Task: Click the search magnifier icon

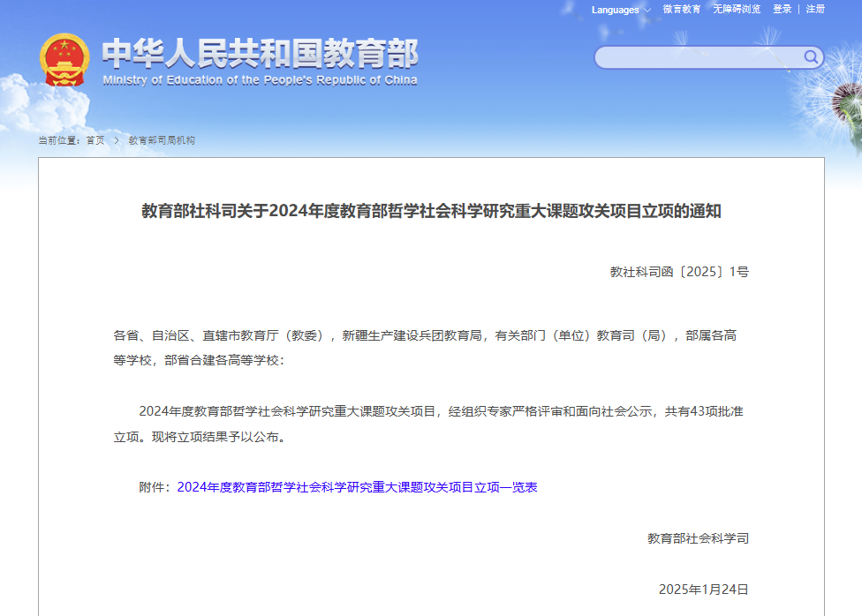Action: [810, 57]
